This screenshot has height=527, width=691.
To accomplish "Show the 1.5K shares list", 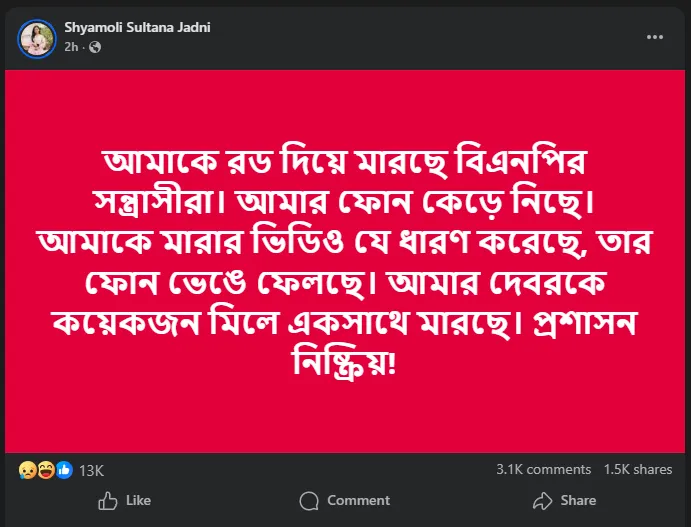I will click(637, 469).
